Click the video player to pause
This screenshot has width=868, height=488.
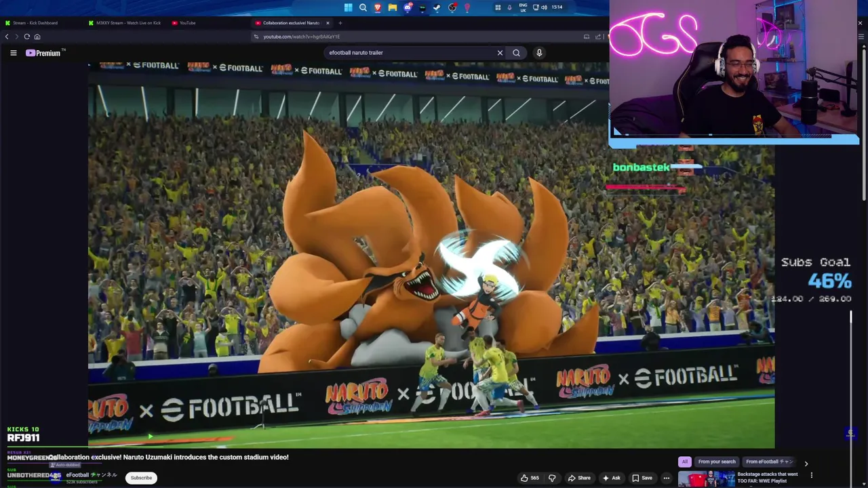pos(431,254)
